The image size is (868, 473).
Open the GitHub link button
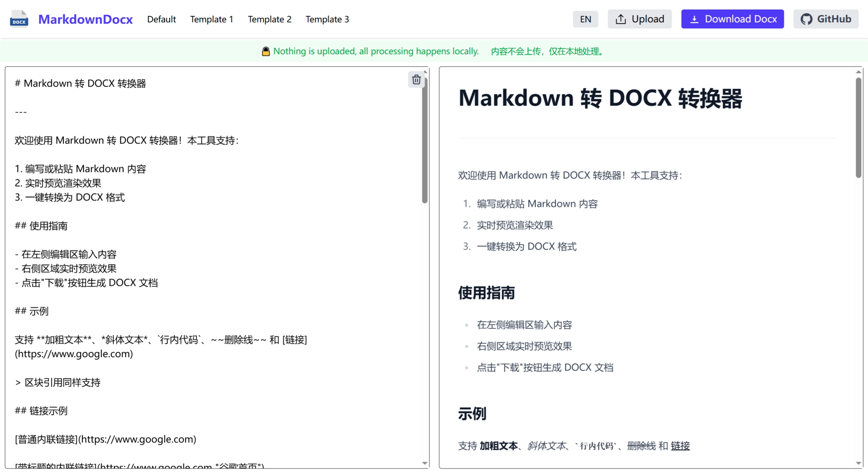pyautogui.click(x=826, y=19)
